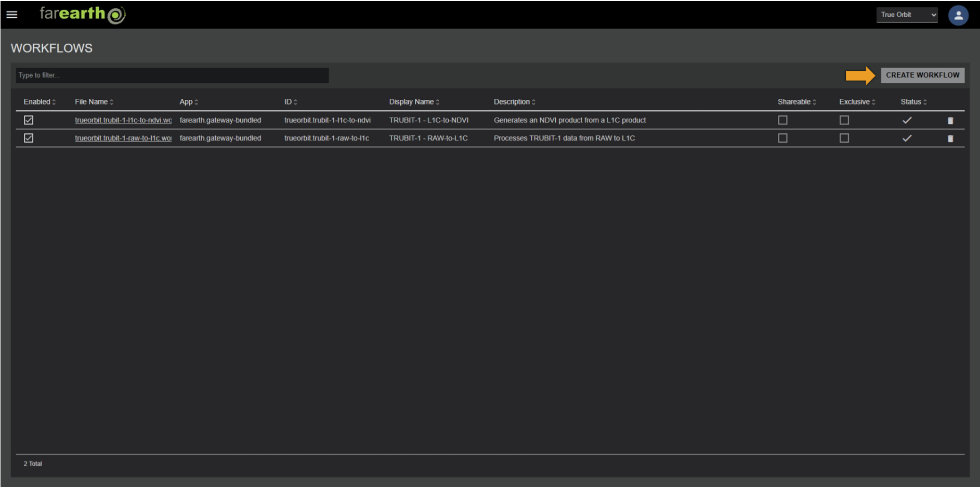Open the hamburger navigation menu
This screenshot has height=488, width=980.
tap(11, 15)
